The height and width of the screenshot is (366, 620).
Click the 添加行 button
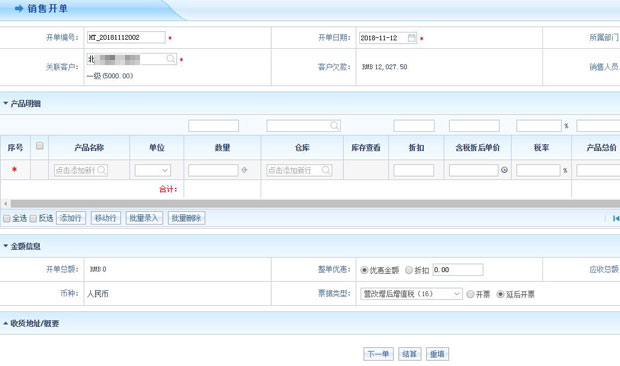[71, 218]
